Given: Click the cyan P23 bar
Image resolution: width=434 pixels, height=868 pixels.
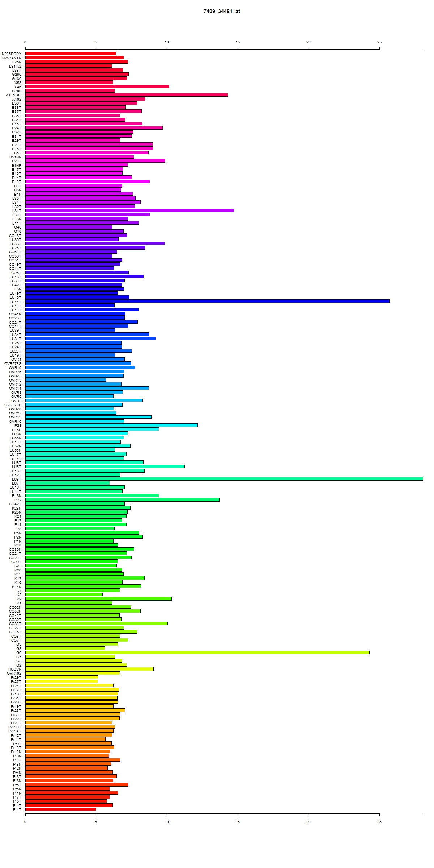Looking at the screenshot, I should 111,425.
